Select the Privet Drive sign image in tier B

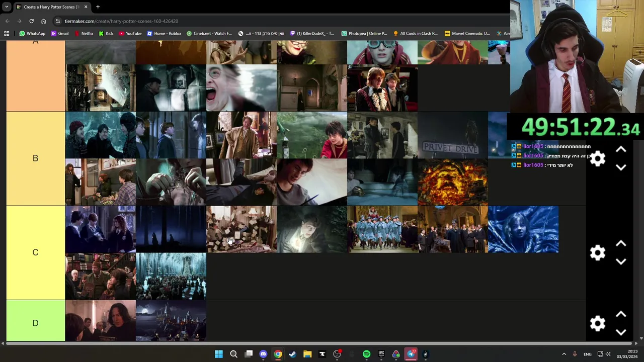pos(453,135)
